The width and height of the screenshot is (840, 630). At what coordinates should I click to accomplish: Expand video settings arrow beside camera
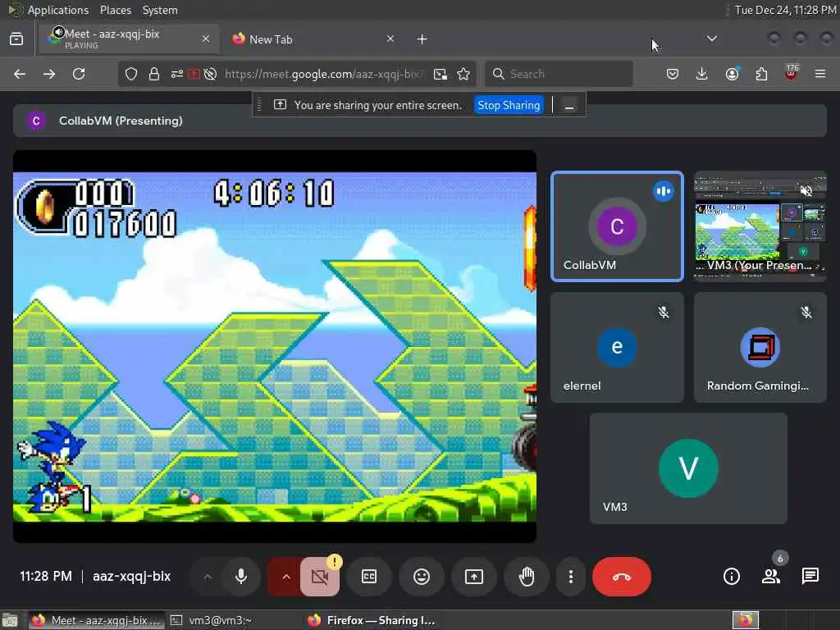click(x=286, y=577)
